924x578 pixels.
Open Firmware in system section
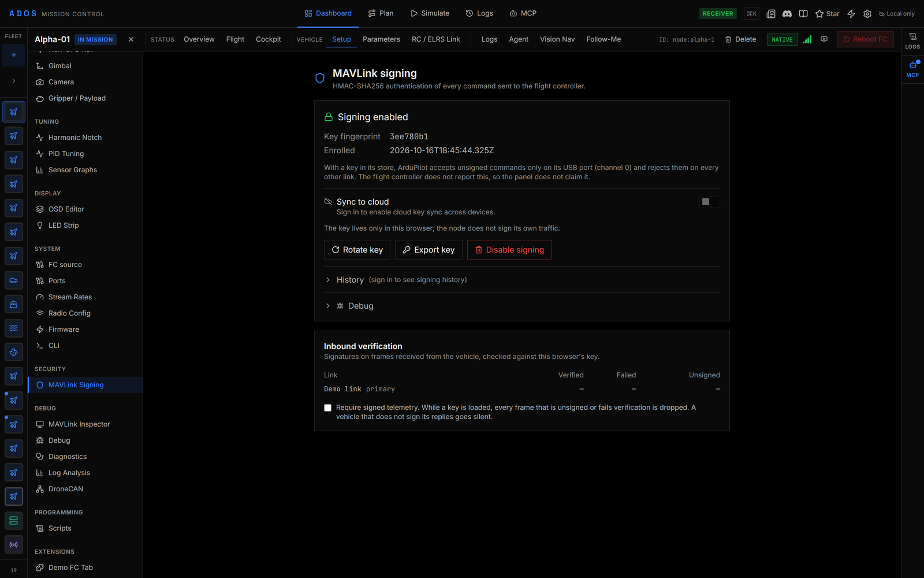pos(85,329)
